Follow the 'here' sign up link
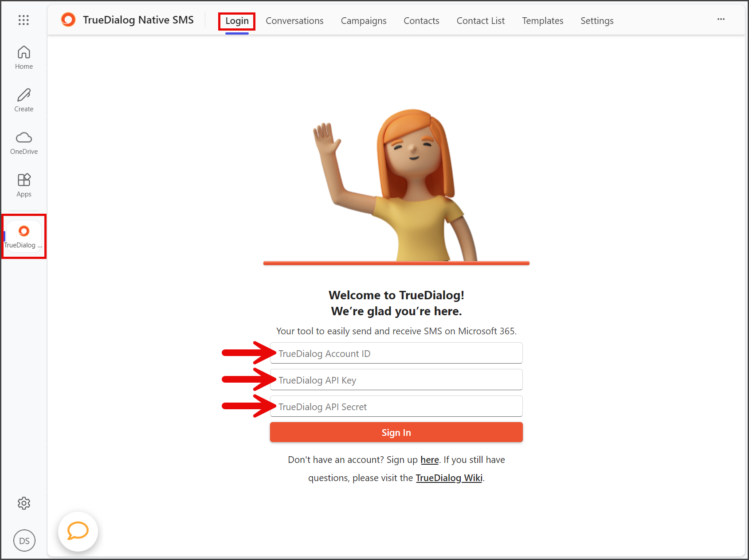Screen dimensions: 749x560 (x=430, y=460)
